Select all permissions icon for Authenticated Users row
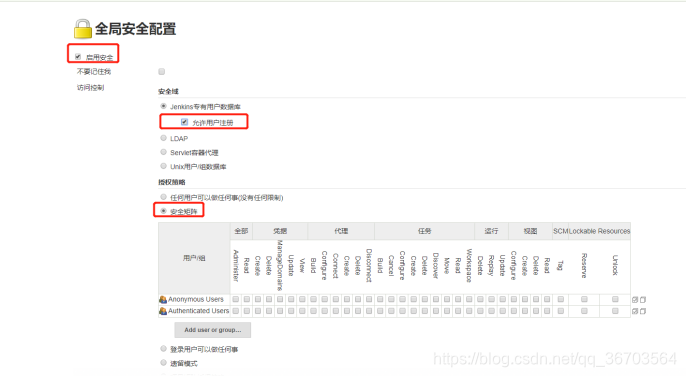Screen dimensions: 686x377 click(x=635, y=311)
